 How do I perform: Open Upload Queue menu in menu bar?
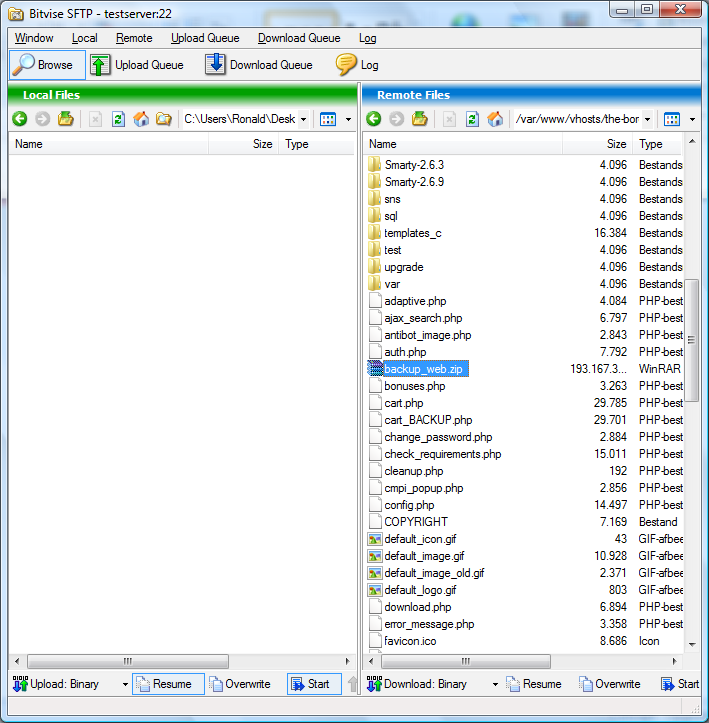[205, 38]
